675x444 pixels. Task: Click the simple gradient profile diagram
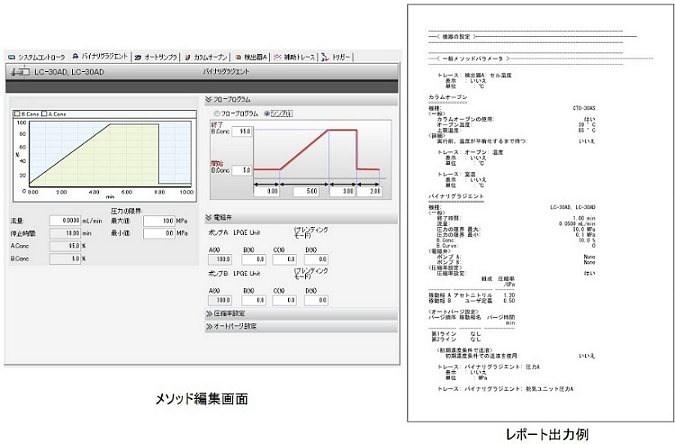coord(300,159)
